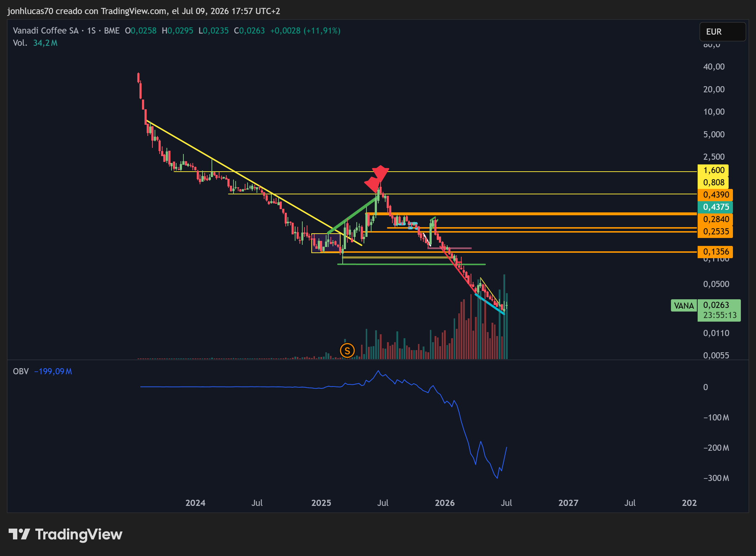Click the teal 0,4375 price label
756x556 pixels.
click(x=715, y=207)
